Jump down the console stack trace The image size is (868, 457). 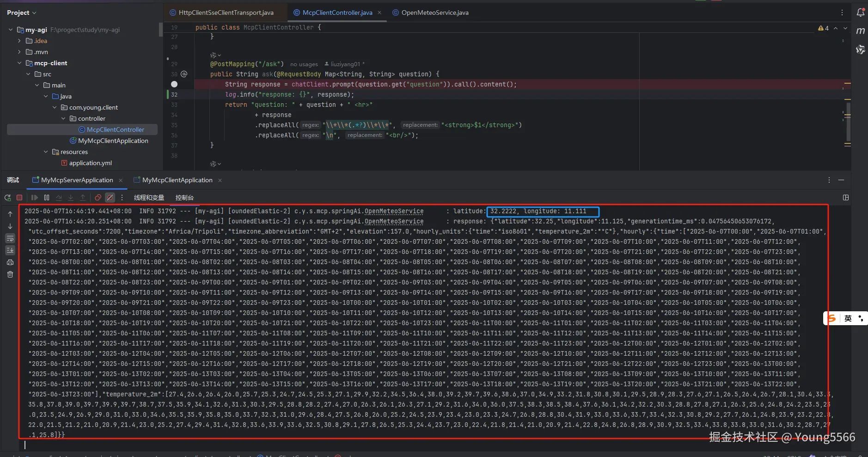[10, 226]
